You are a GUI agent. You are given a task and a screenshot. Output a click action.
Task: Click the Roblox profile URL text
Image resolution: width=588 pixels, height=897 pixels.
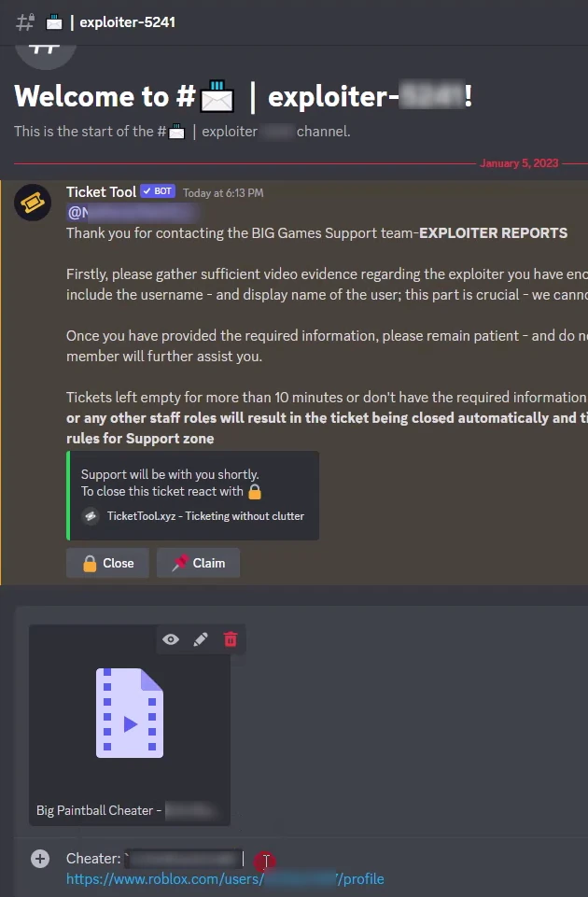[x=225, y=878]
